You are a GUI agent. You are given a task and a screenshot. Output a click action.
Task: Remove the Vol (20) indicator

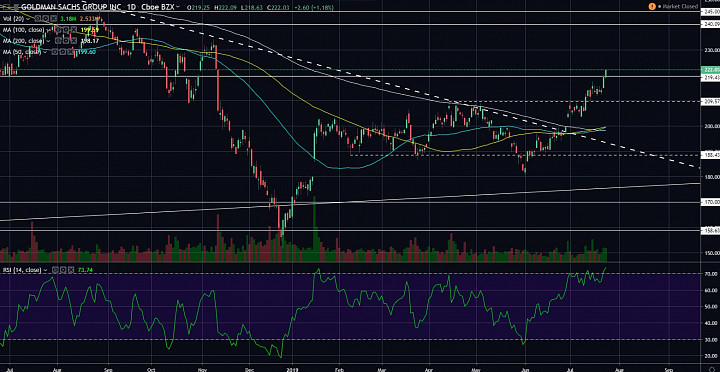(x=53, y=18)
